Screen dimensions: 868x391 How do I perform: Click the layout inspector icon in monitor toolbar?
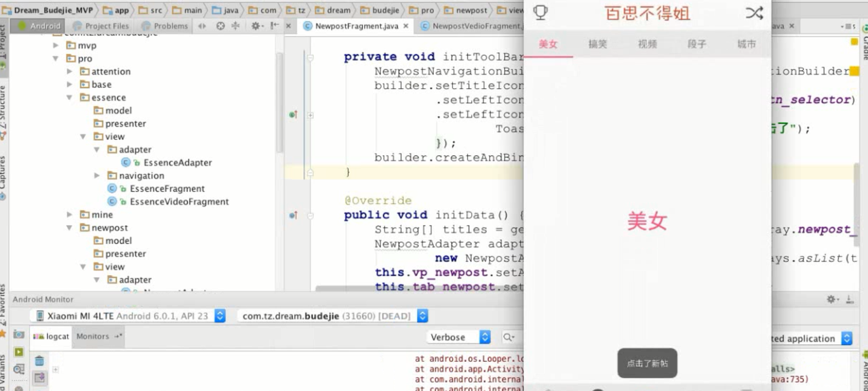[19, 369]
